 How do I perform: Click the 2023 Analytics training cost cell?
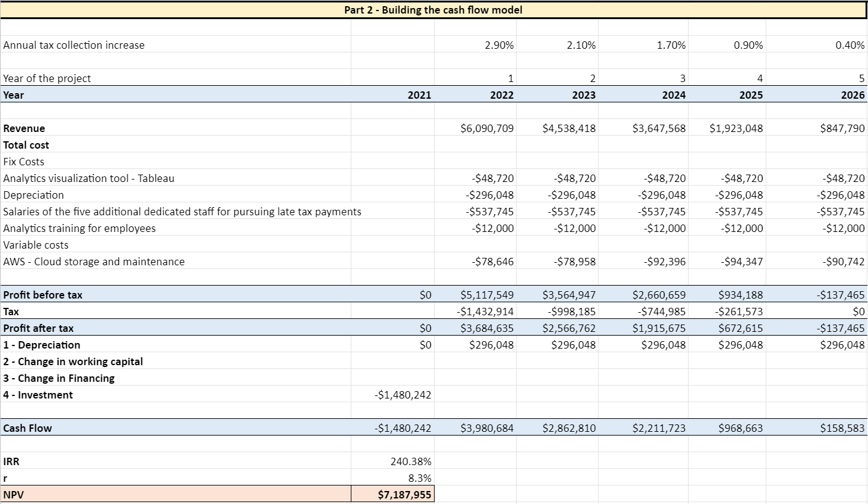(575, 228)
